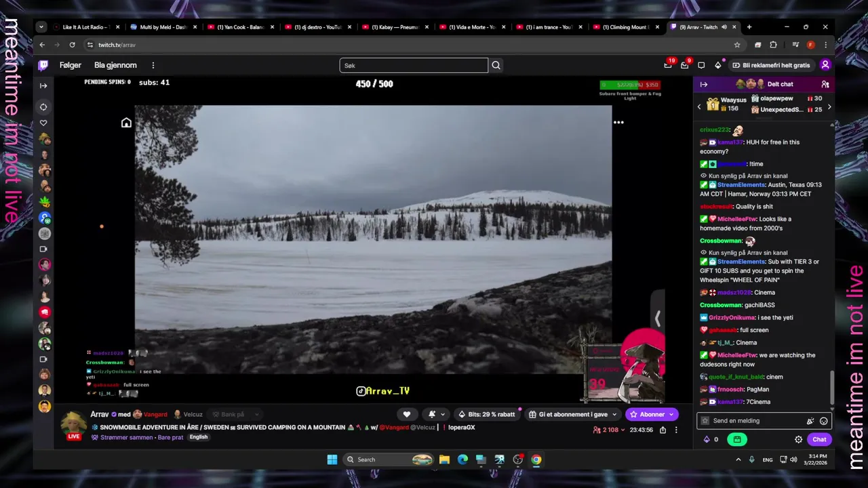This screenshot has height=488, width=868.
Task: Focus the Søk search field
Action: 414,65
